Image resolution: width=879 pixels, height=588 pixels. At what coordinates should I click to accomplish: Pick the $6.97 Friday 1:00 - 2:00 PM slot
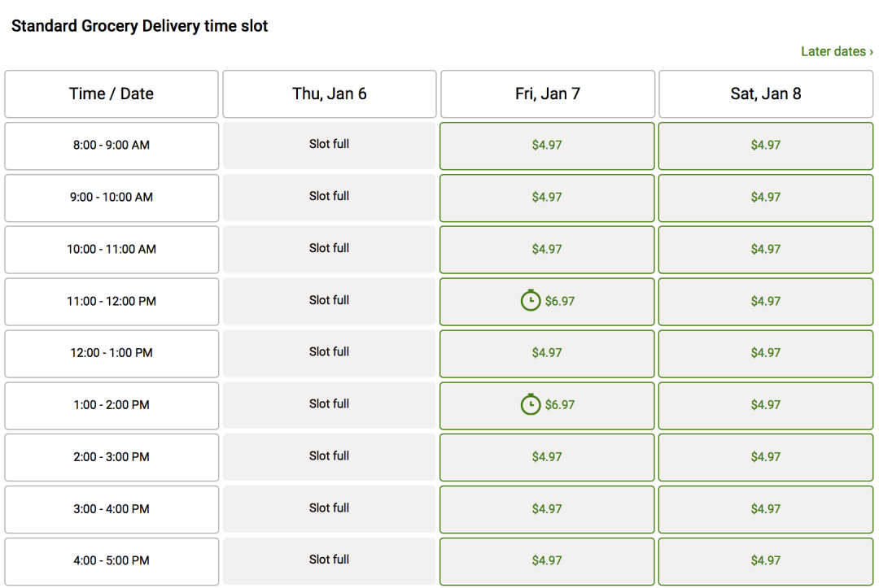click(547, 406)
